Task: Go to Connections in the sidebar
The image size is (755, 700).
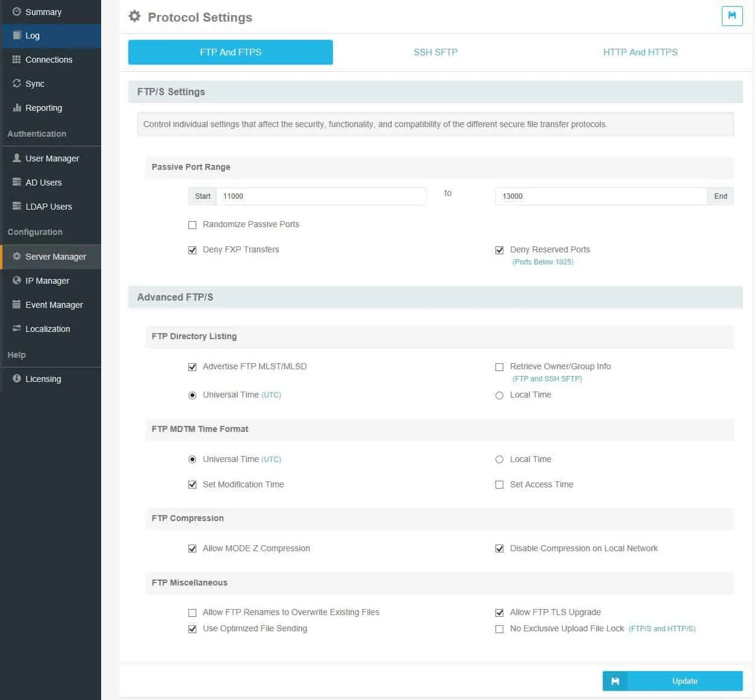Action: pyautogui.click(x=51, y=60)
